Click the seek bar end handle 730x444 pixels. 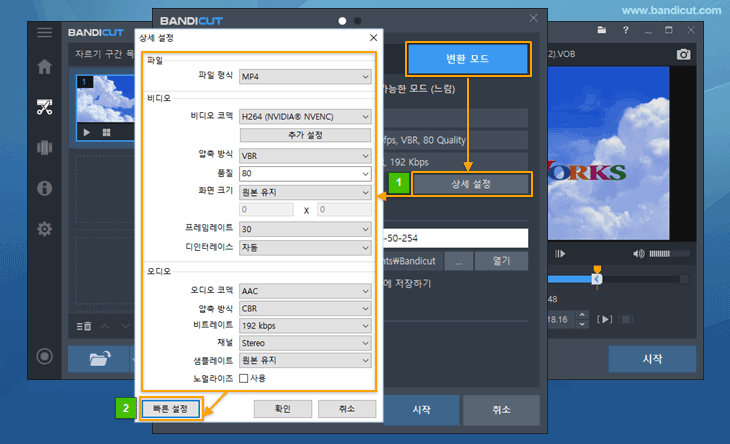684,279
